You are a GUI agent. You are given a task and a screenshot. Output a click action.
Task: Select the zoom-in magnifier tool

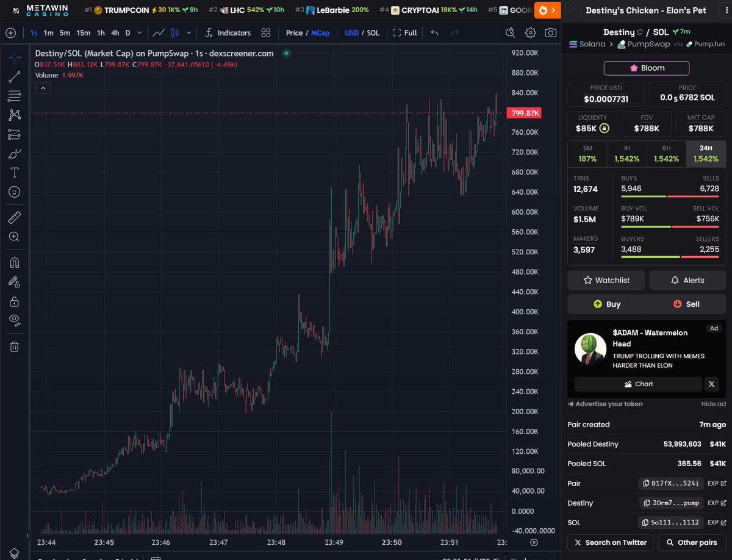(x=15, y=237)
